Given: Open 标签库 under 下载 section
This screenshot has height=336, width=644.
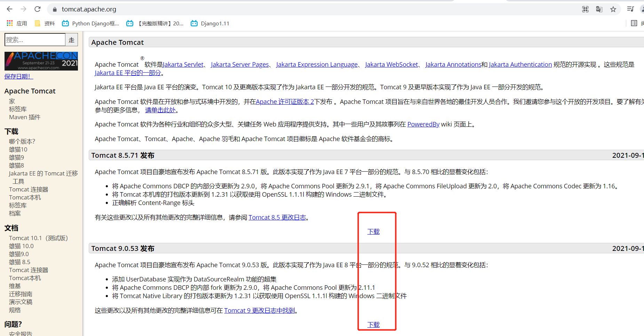Looking at the screenshot, I should (18, 205).
